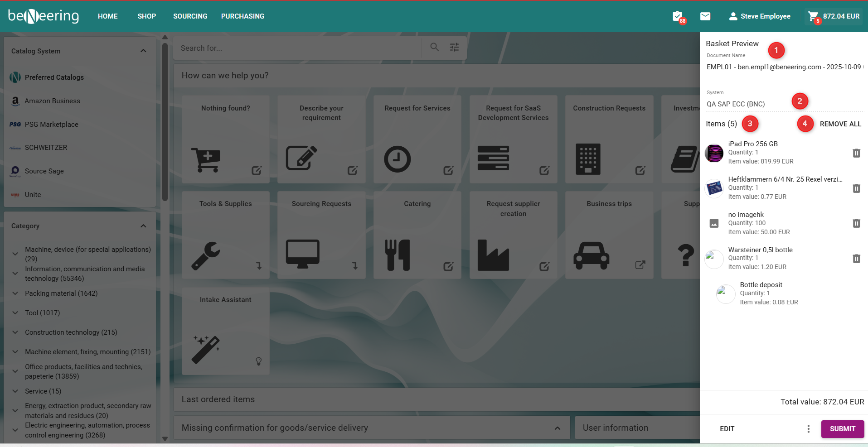The height and width of the screenshot is (447, 868).
Task: Open more options menu beside Submit
Action: (808, 429)
